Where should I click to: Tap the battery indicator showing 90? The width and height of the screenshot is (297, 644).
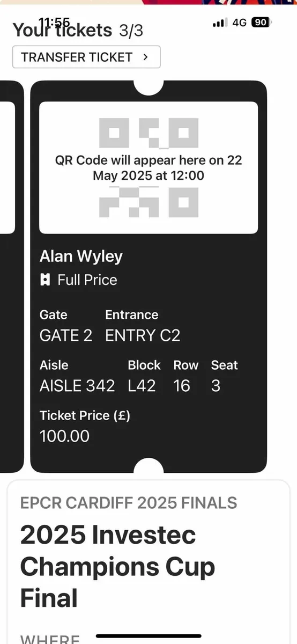pos(261,23)
